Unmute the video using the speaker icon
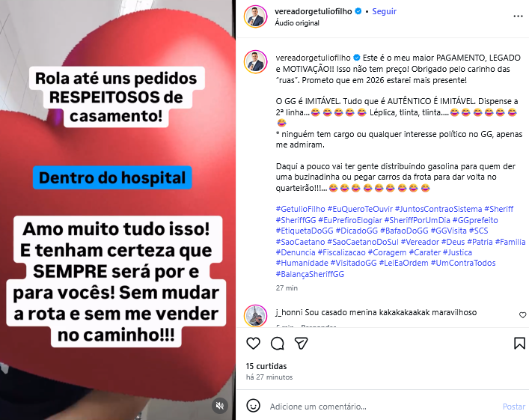 click(220, 406)
